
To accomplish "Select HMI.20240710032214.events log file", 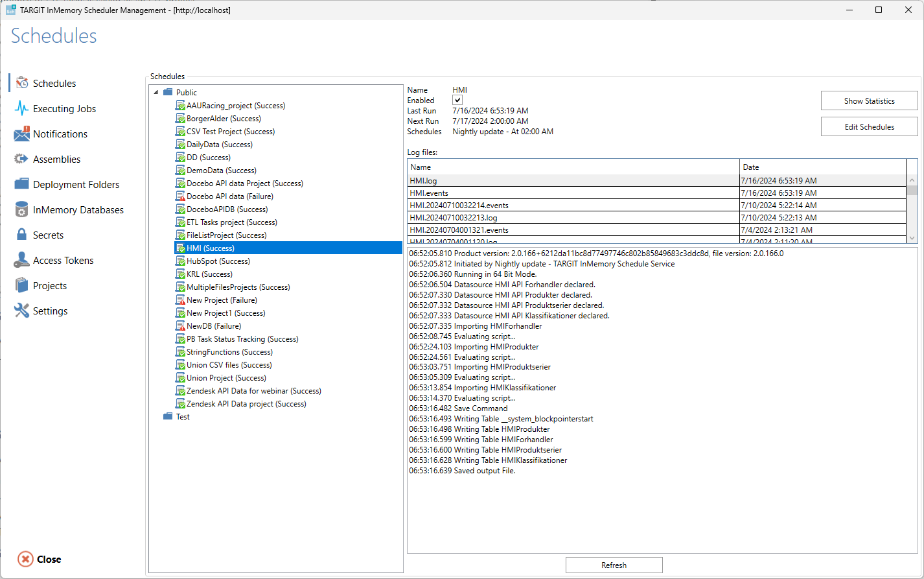I will coord(657,206).
